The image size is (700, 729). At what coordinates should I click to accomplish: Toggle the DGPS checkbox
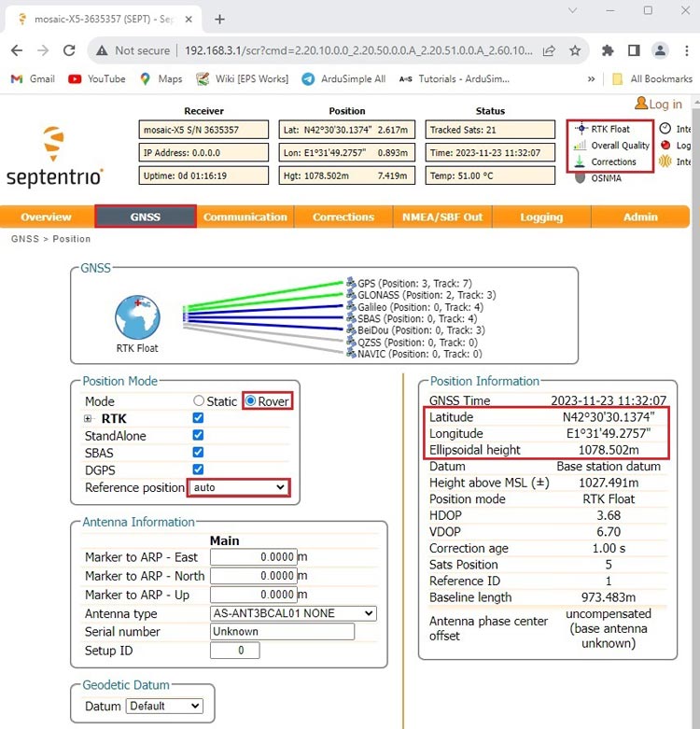click(198, 470)
